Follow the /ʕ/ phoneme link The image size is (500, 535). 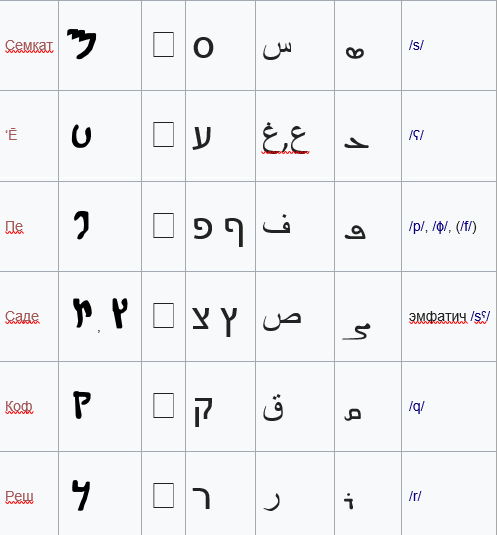pos(416,135)
